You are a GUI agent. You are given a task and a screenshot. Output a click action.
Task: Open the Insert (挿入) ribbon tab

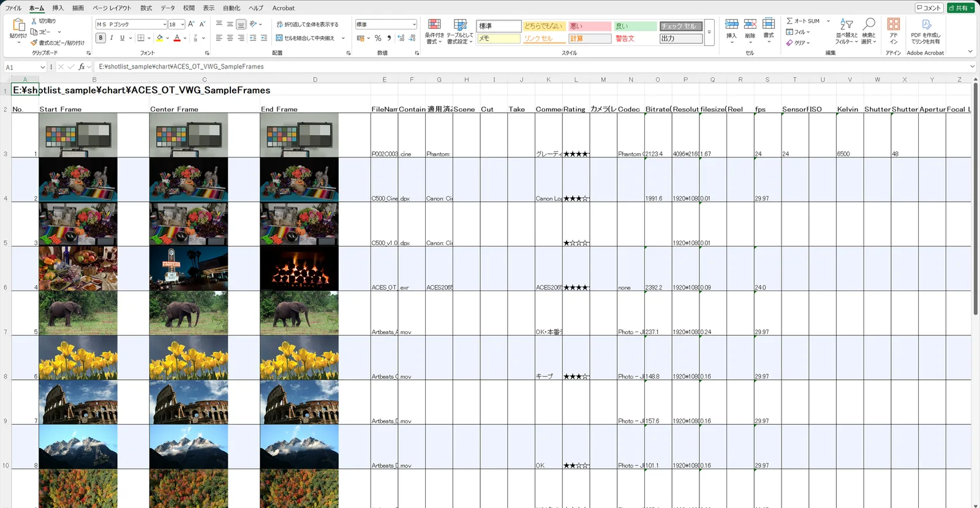coord(58,8)
